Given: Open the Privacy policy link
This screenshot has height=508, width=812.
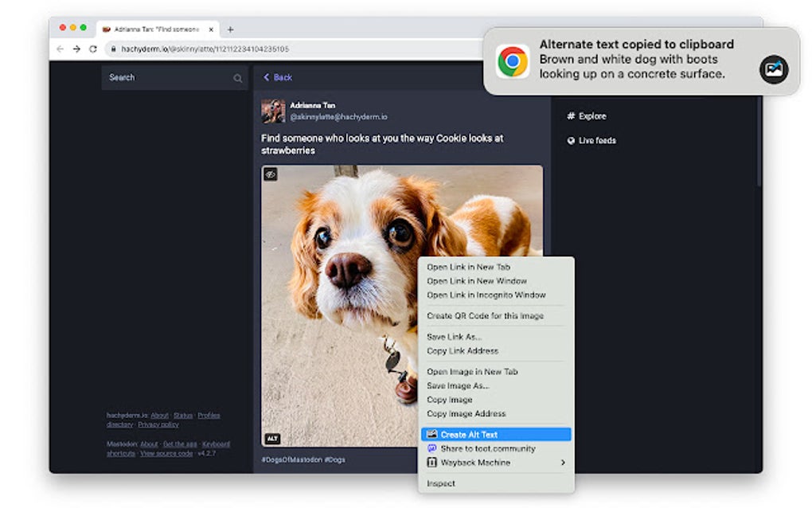Looking at the screenshot, I should coord(158,424).
